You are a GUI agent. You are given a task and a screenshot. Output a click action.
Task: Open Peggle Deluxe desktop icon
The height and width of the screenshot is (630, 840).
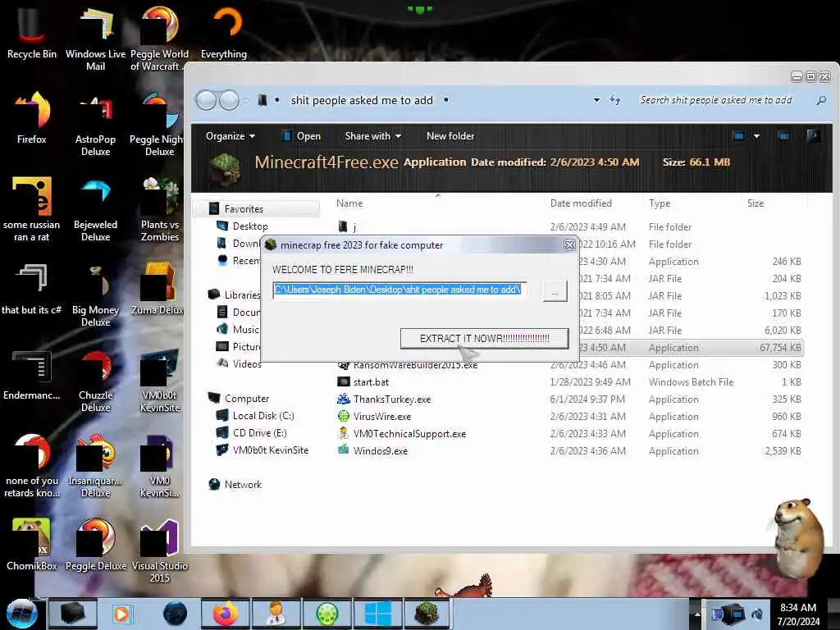(x=95, y=544)
